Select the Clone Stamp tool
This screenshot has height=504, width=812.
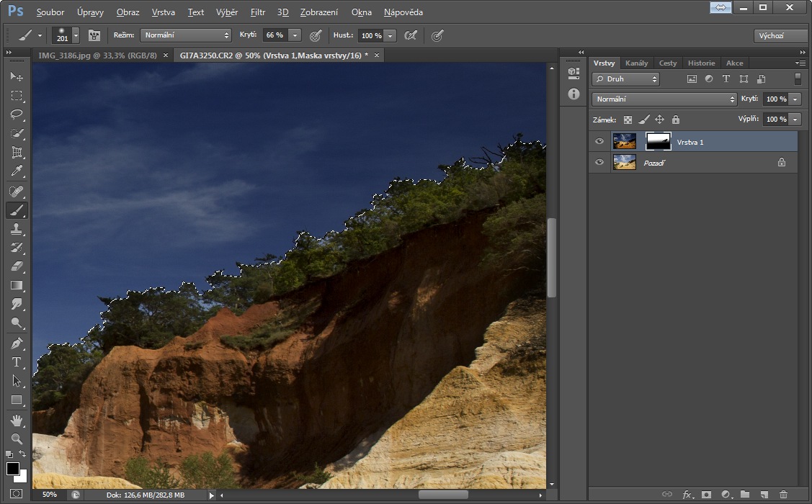(x=17, y=229)
